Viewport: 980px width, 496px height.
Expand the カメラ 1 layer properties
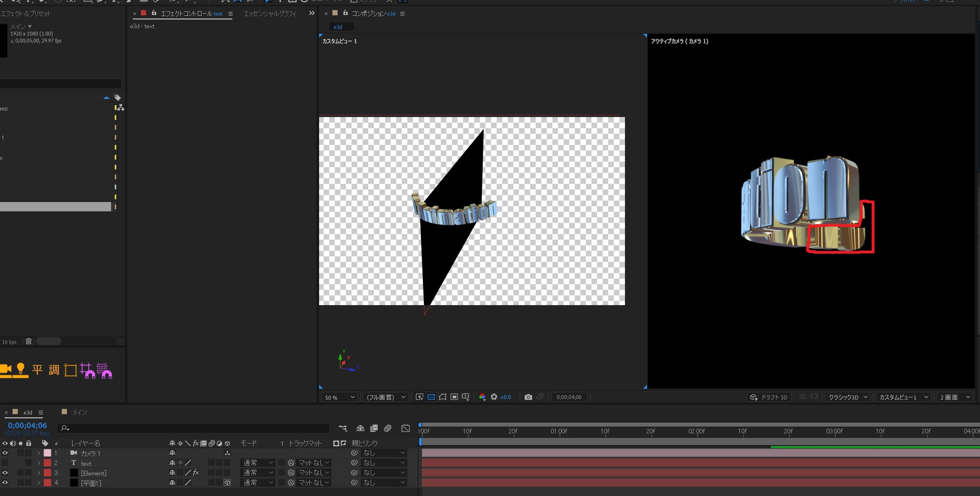coord(38,453)
